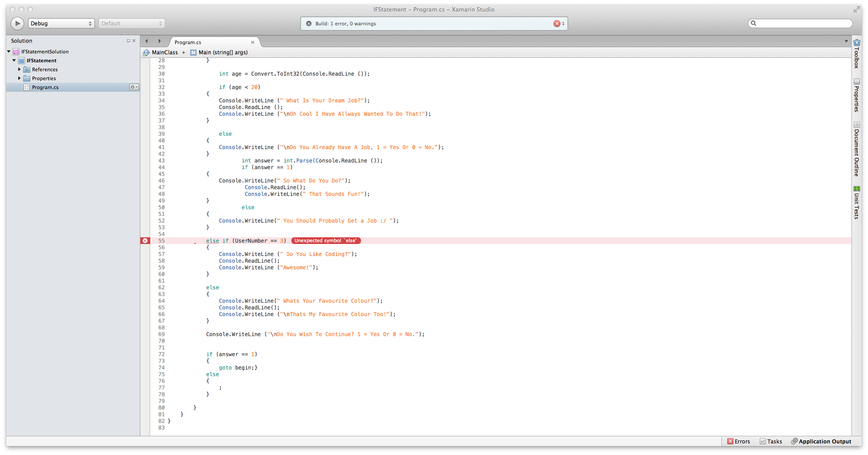Navigate back with the left arrow
Image resolution: width=868 pixels, height=455 pixels.
coord(147,41)
